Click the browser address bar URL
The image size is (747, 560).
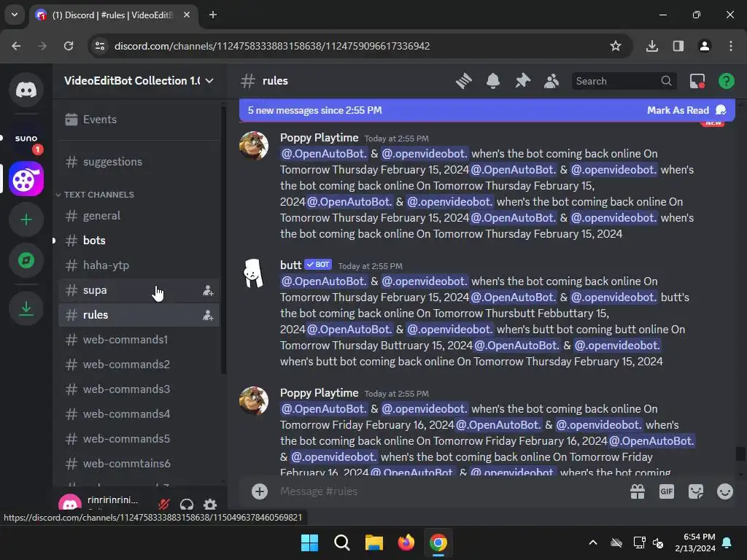[272, 46]
